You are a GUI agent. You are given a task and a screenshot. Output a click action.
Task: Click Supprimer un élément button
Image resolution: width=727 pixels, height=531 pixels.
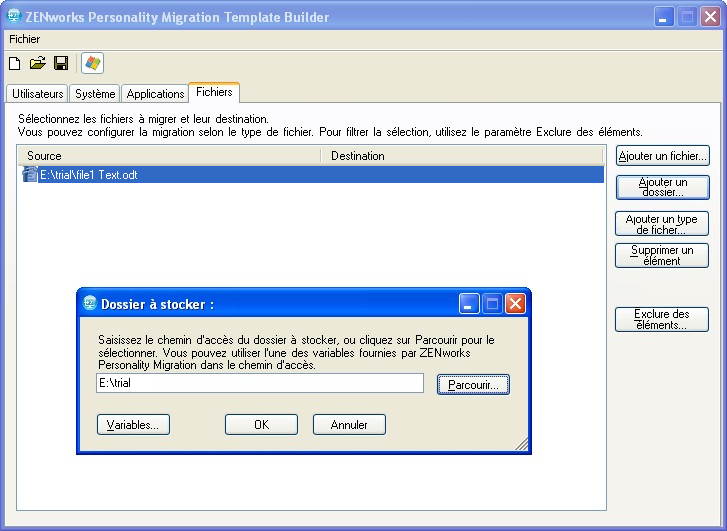[662, 256]
